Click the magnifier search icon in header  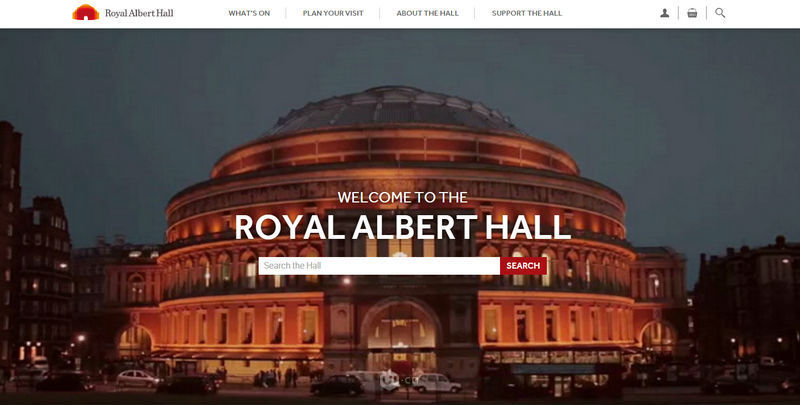point(720,13)
